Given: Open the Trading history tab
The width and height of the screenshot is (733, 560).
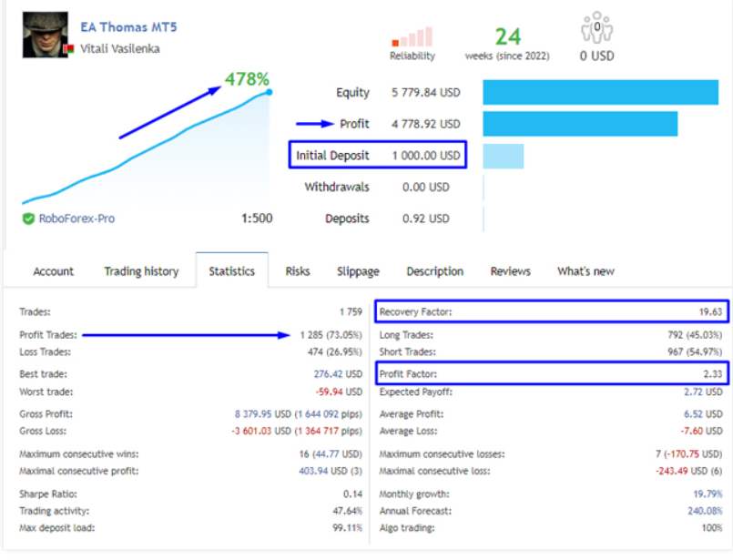Looking at the screenshot, I should 141,271.
